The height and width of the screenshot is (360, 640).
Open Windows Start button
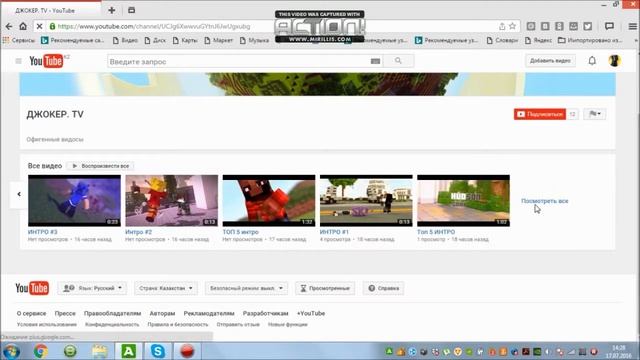pyautogui.click(x=11, y=351)
